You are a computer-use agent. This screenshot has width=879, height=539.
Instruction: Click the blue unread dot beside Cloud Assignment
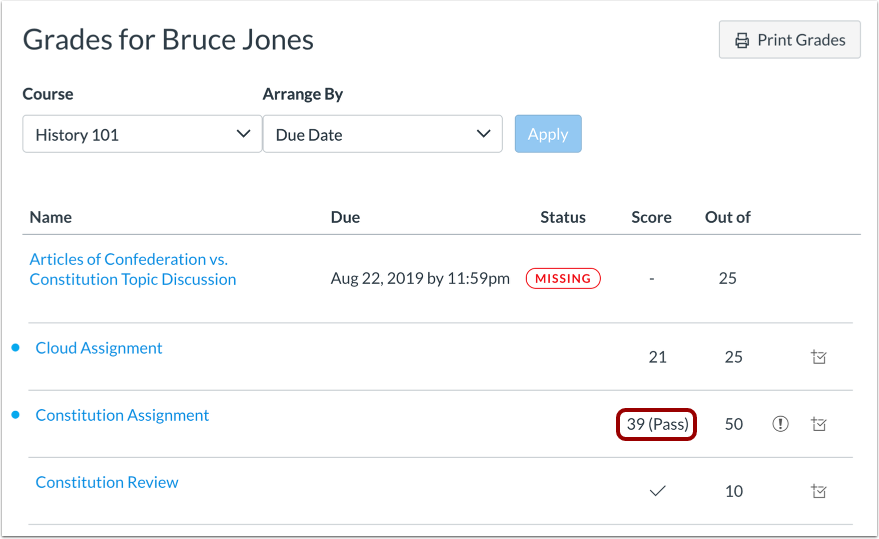point(15,348)
